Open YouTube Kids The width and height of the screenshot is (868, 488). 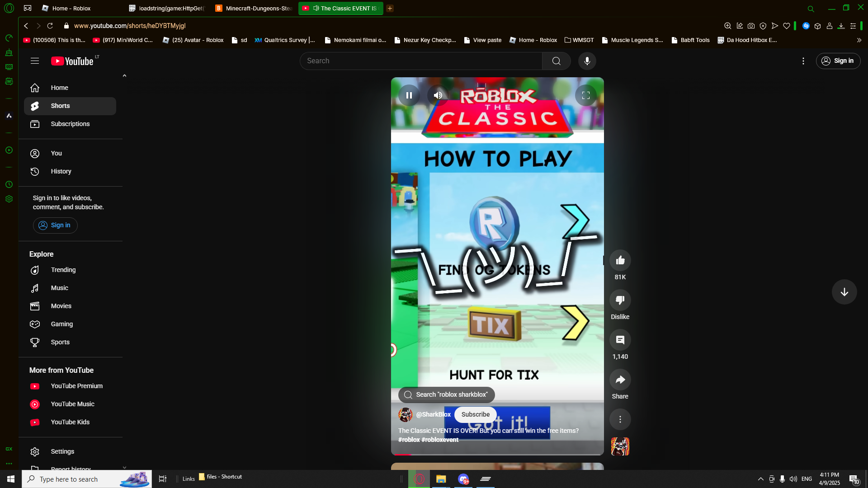point(70,422)
